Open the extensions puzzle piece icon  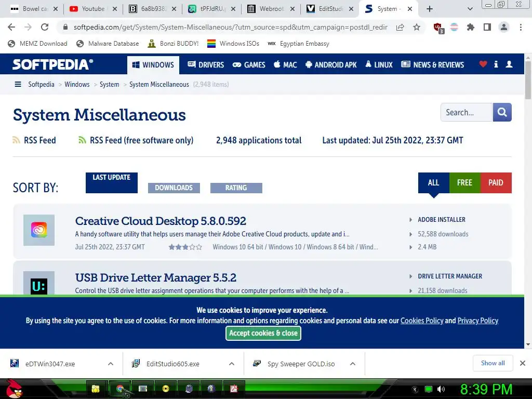471,27
